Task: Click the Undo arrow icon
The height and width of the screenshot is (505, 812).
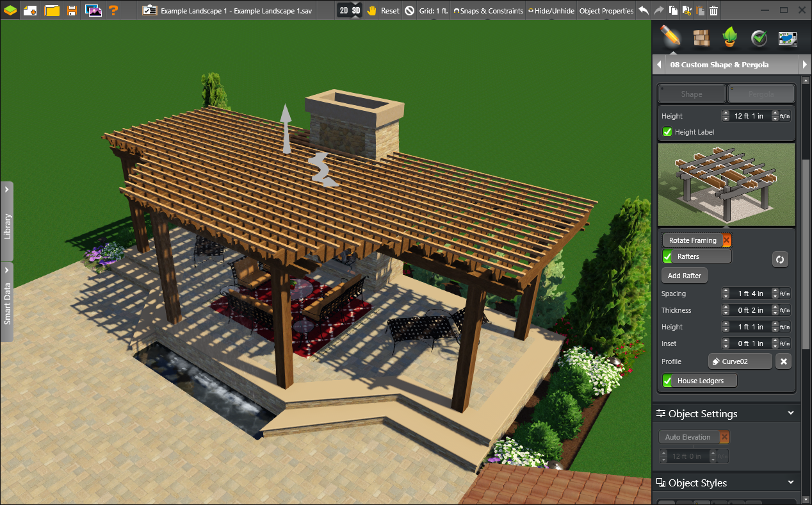Action: tap(643, 10)
